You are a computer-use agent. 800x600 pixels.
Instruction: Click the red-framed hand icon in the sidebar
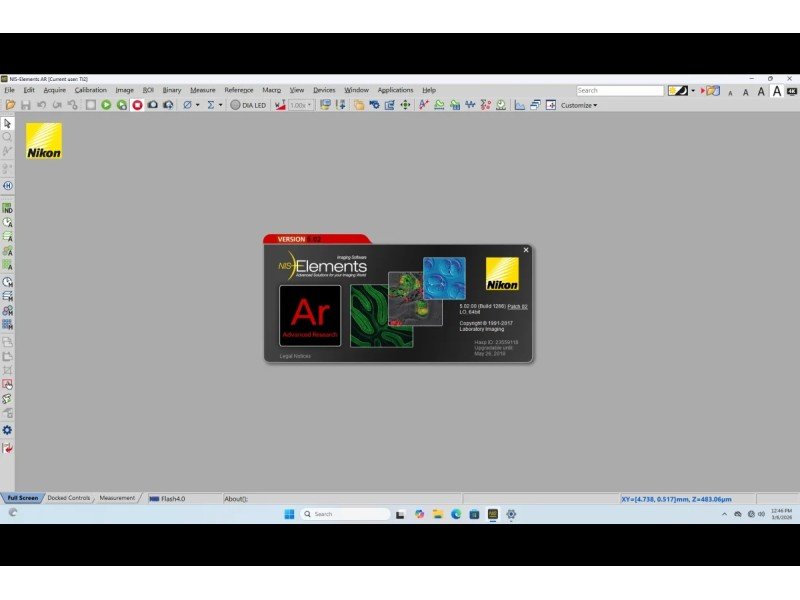7,385
